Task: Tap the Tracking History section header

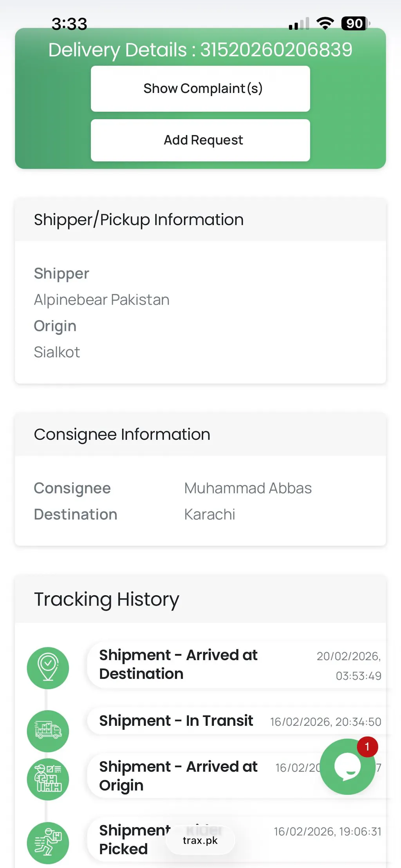Action: click(x=107, y=599)
